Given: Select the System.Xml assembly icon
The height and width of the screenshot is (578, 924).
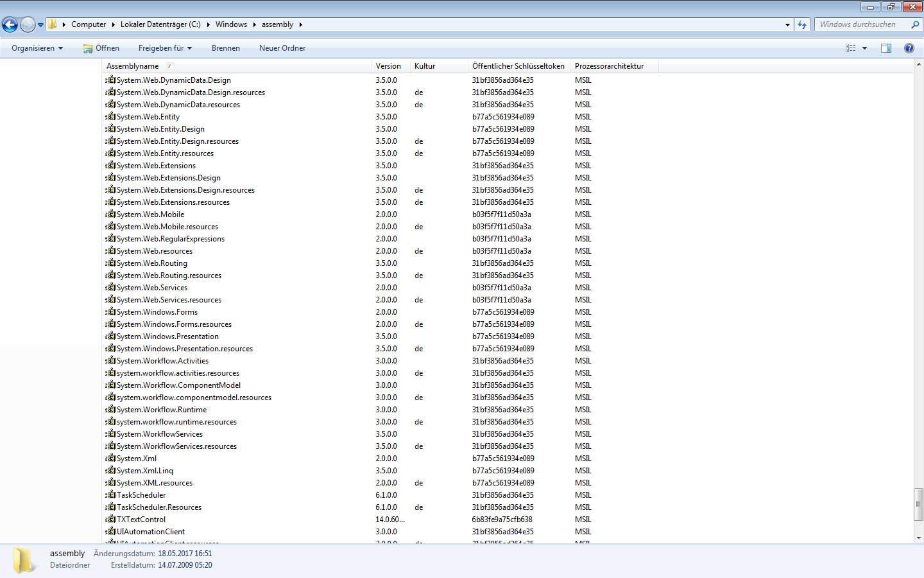Looking at the screenshot, I should tap(110, 459).
